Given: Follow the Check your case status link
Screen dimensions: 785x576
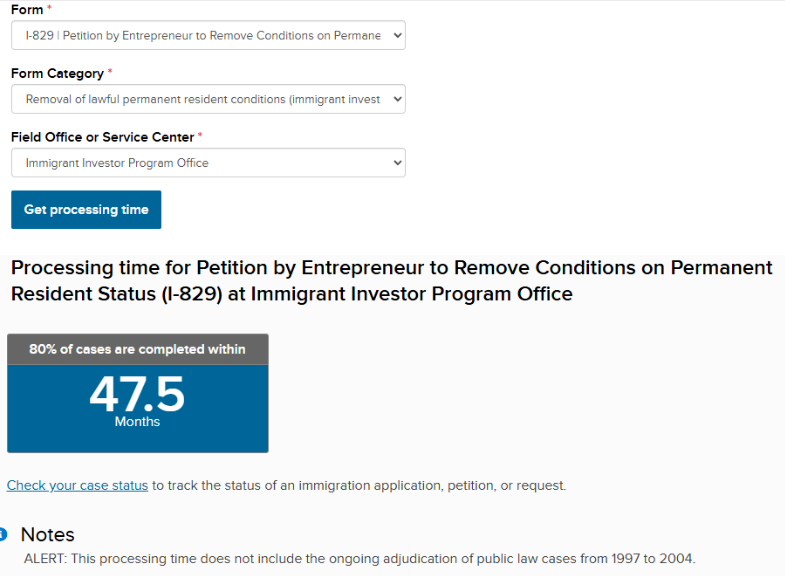Looking at the screenshot, I should click(77, 486).
